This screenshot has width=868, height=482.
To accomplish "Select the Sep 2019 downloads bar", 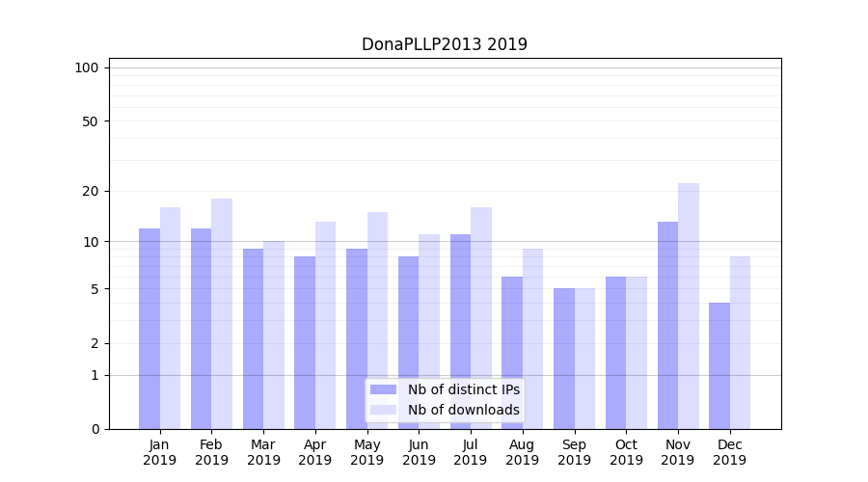I will (584, 359).
